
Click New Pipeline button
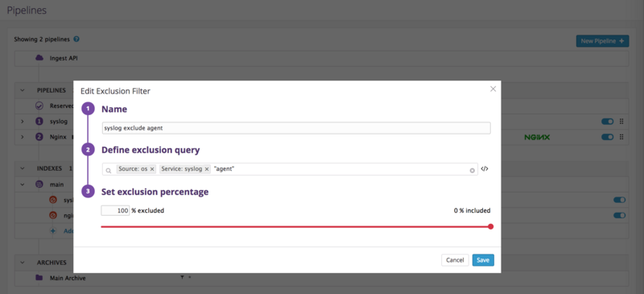click(602, 41)
